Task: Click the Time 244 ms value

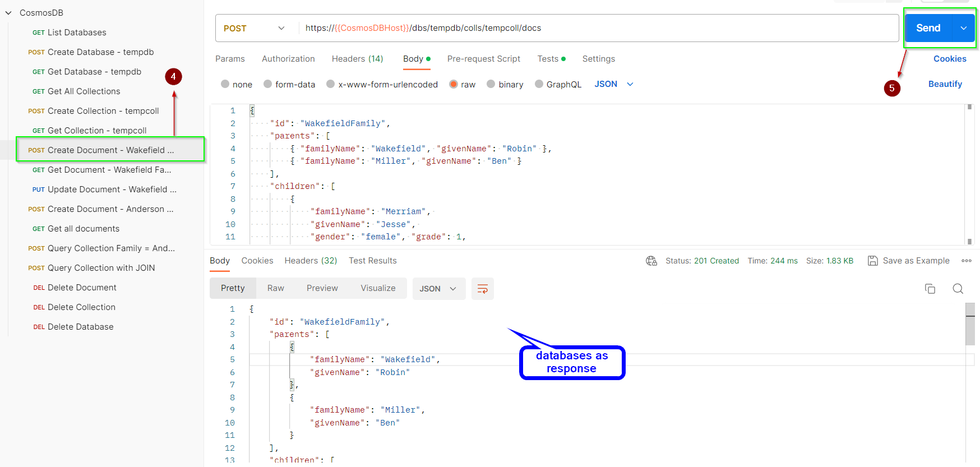Action: (784, 261)
